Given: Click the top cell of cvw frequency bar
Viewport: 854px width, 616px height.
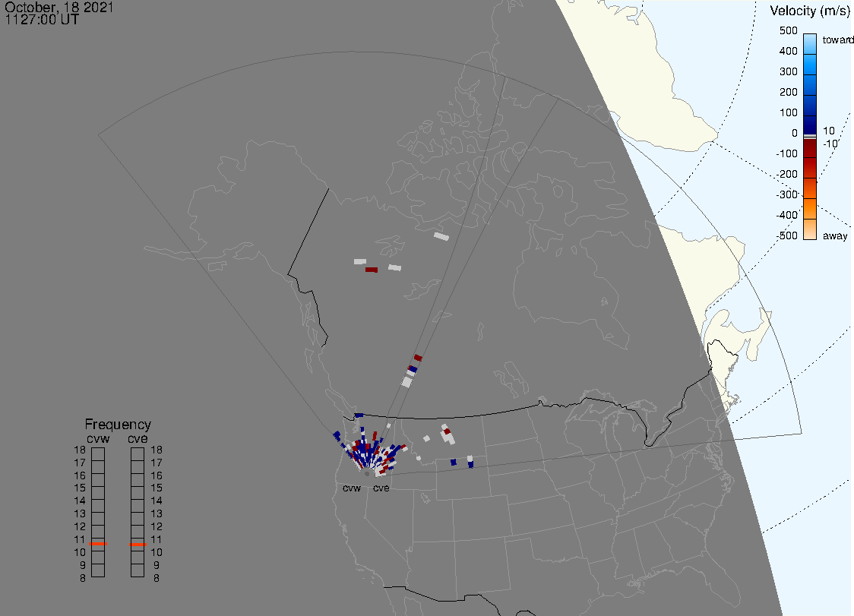Looking at the screenshot, I should coord(98,454).
